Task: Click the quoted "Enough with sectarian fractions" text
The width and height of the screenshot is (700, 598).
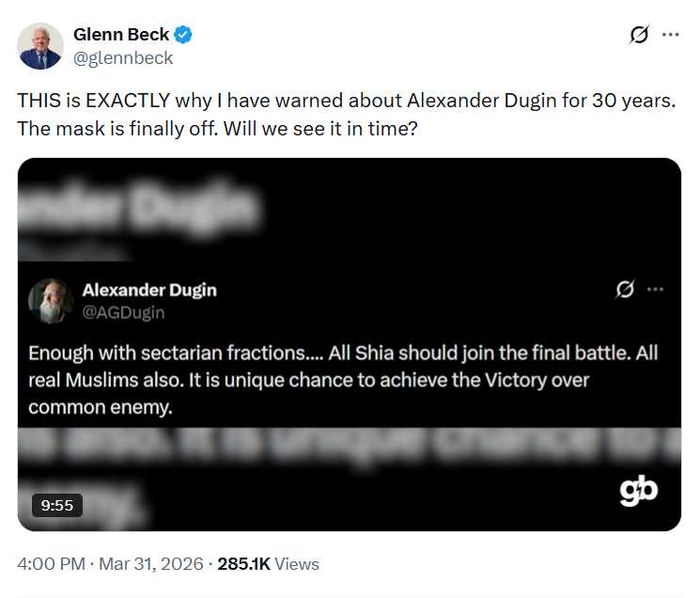Action: pyautogui.click(x=342, y=380)
